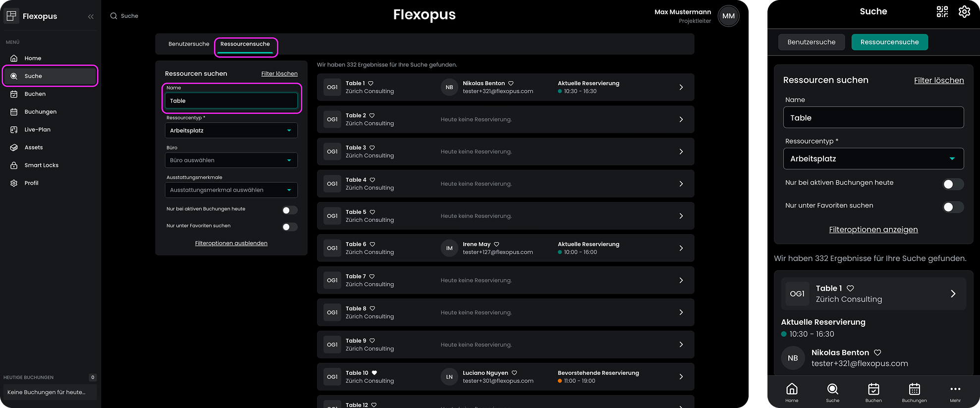The width and height of the screenshot is (980, 408).
Task: Collapse sidebar with the double chevron icon
Action: [91, 16]
